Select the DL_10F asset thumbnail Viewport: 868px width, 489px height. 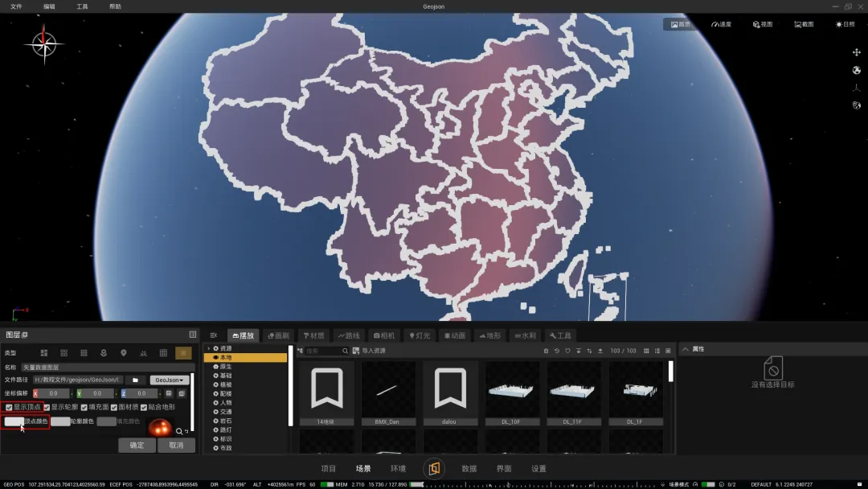tap(512, 394)
